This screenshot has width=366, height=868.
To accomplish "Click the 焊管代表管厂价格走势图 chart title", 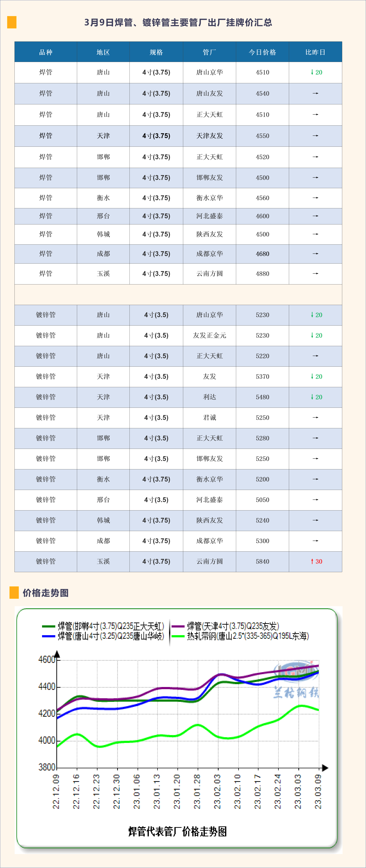I will point(177,831).
